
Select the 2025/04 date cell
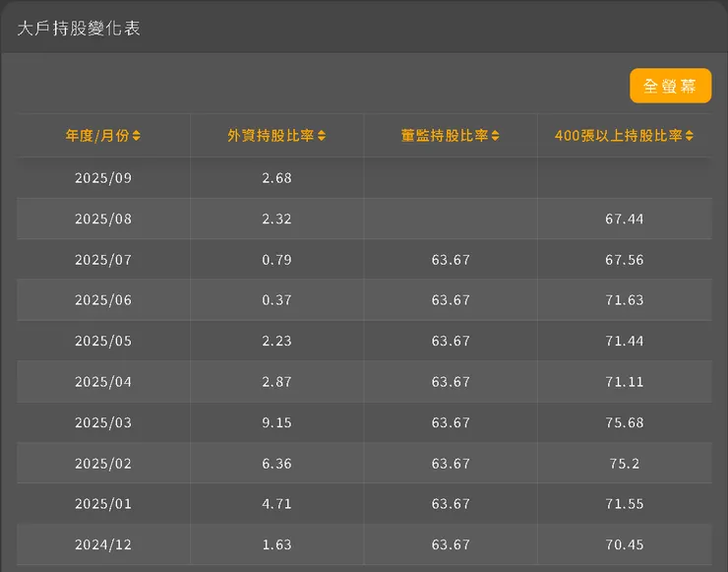click(103, 382)
